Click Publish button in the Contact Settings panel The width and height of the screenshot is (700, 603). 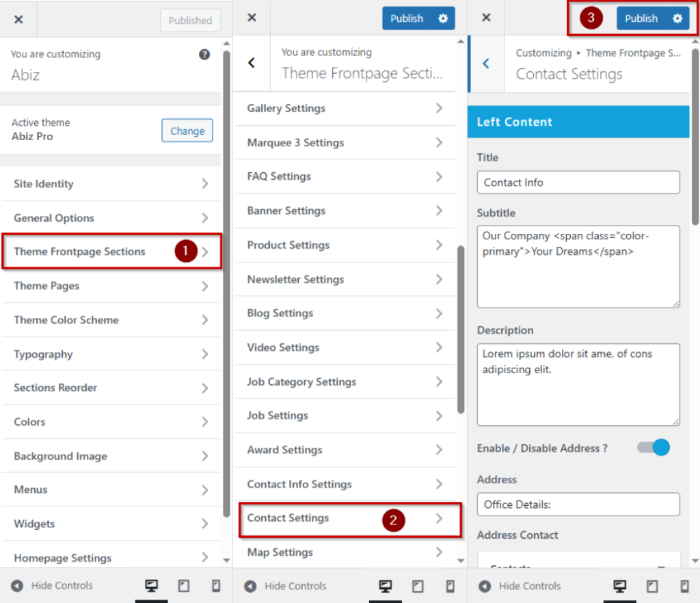pyautogui.click(x=641, y=19)
